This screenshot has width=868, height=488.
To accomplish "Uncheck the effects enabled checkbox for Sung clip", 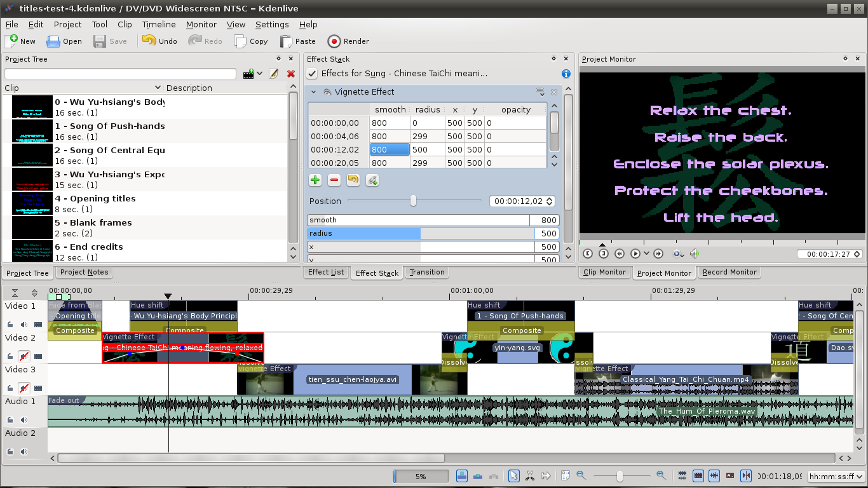I will (x=312, y=74).
